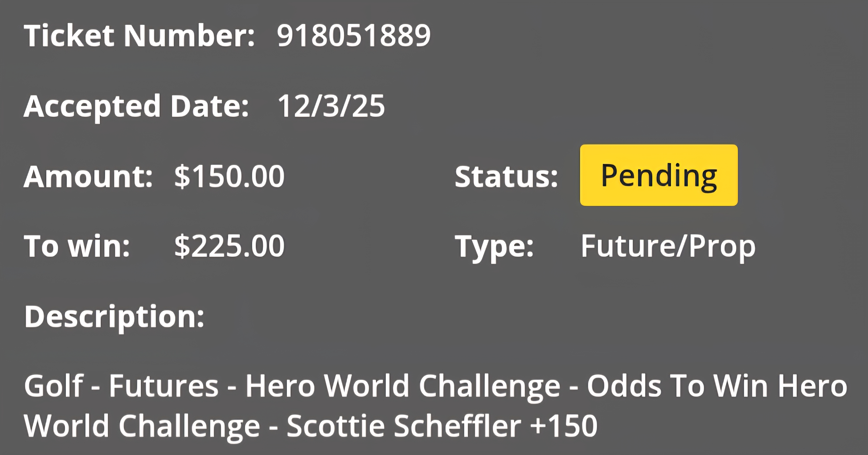Select the $150.00 wager amount
This screenshot has width=868, height=455.
point(229,176)
